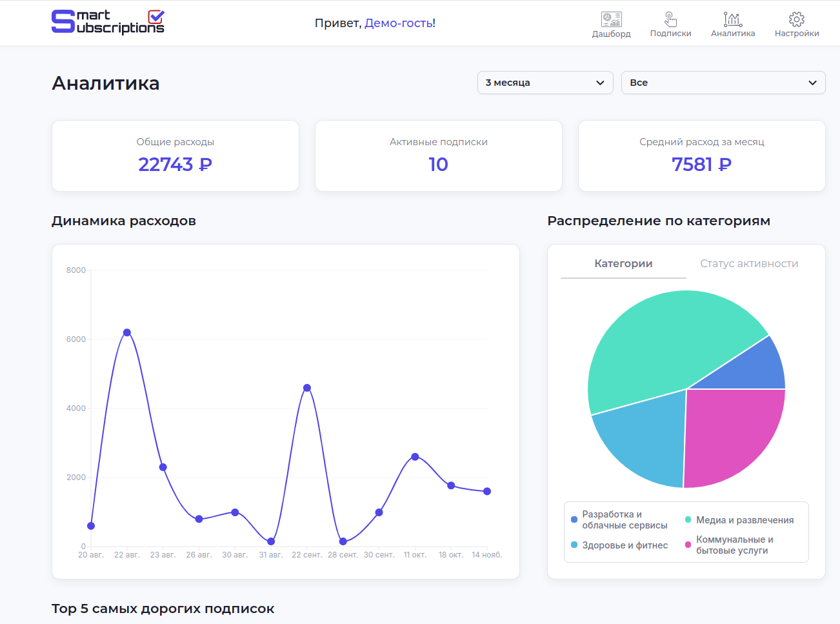Open Аналитика using the chart icon
The height and width of the screenshot is (624, 840).
[x=732, y=17]
